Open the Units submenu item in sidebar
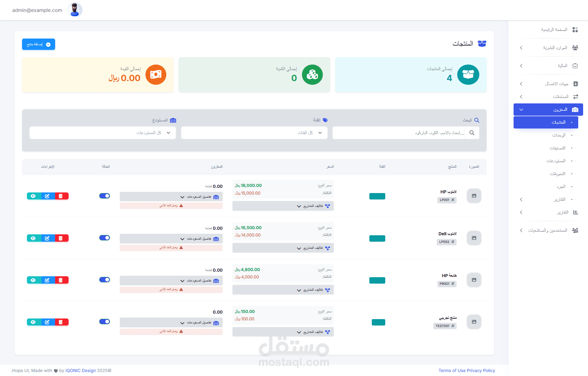This screenshot has width=588, height=376. (x=559, y=135)
